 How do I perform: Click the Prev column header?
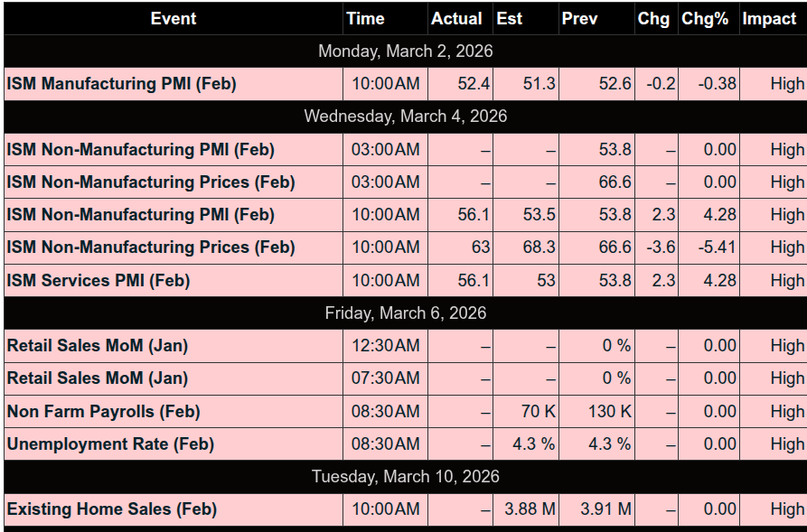point(579,19)
